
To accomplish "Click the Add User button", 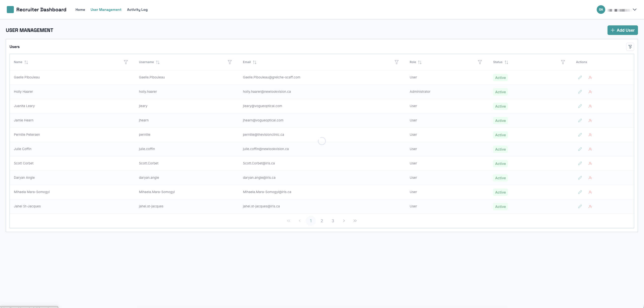I will click(x=622, y=30).
